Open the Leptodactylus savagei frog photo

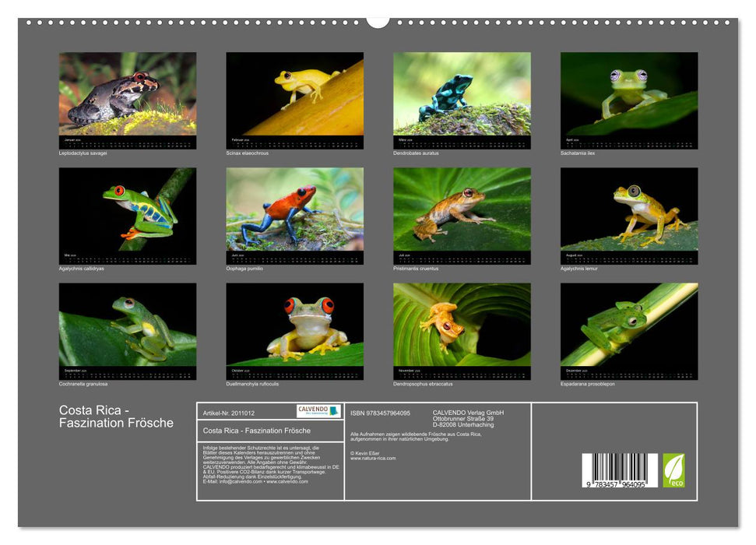click(128, 95)
